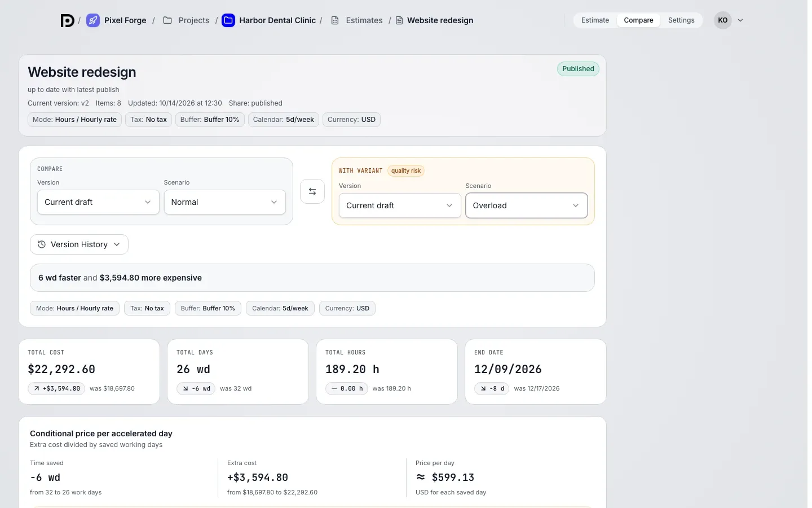Open the With Variant Version dropdown
This screenshot has height=508, width=812.
click(400, 205)
